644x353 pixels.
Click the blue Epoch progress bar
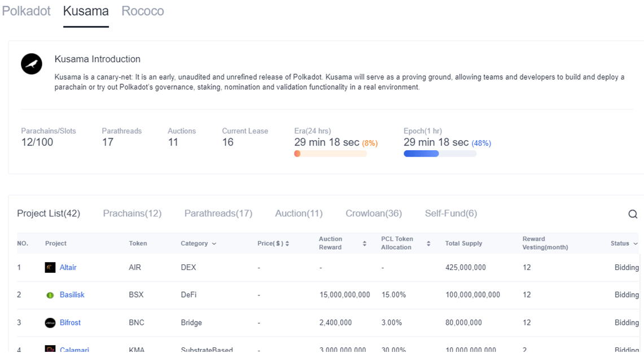pyautogui.click(x=440, y=154)
